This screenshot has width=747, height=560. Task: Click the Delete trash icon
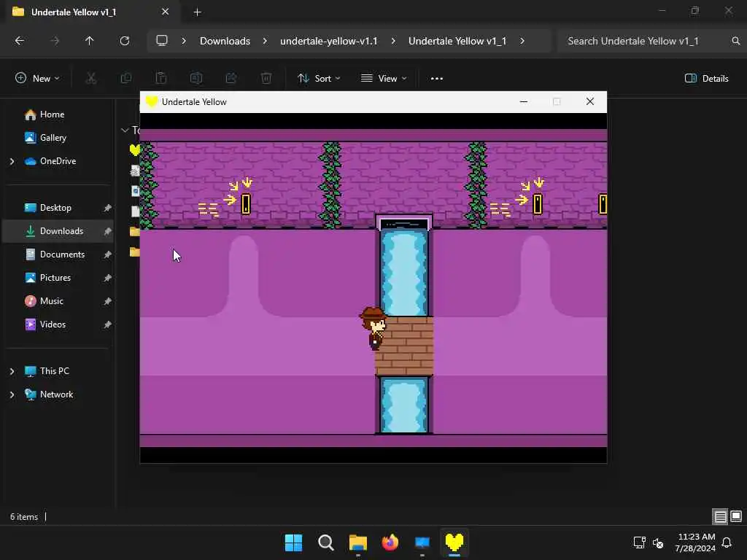tap(266, 78)
